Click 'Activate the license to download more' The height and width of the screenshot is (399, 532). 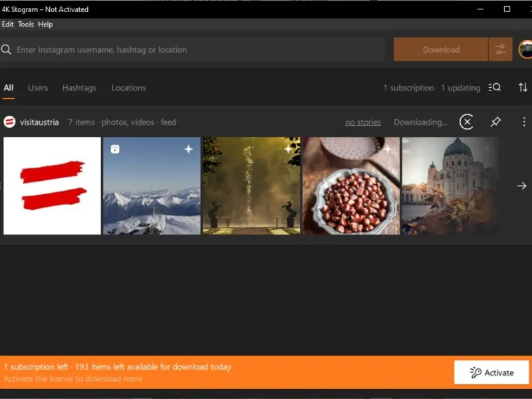coord(73,378)
